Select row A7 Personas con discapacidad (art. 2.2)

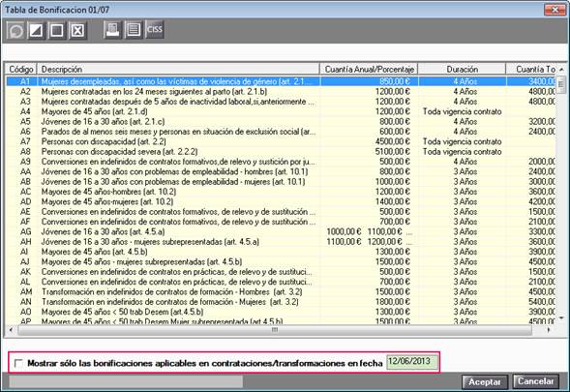coord(281,141)
